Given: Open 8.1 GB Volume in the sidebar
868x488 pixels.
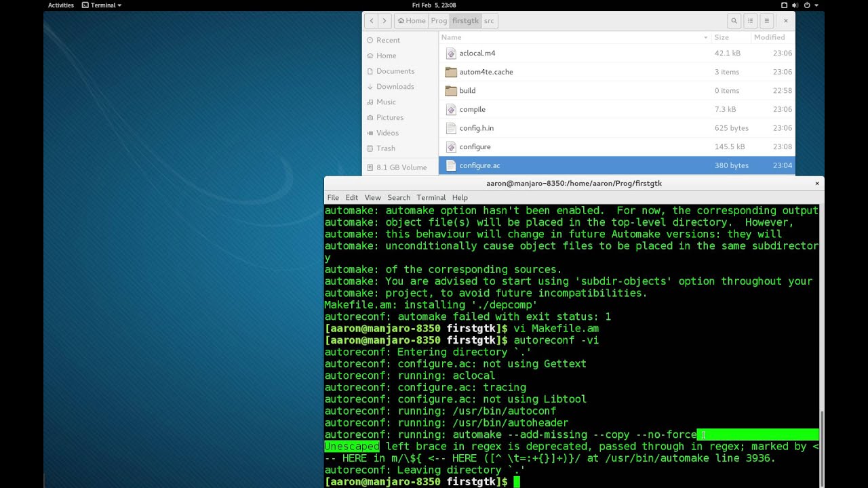Looking at the screenshot, I should point(400,167).
